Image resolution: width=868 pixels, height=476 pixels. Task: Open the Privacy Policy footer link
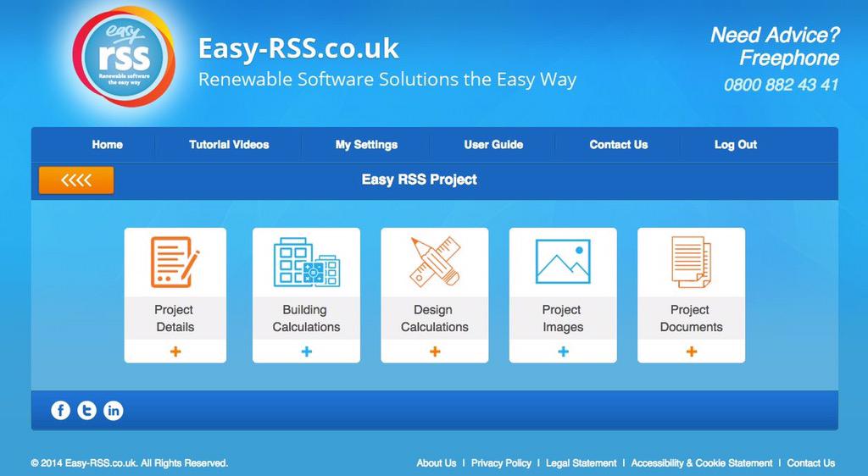[501, 463]
